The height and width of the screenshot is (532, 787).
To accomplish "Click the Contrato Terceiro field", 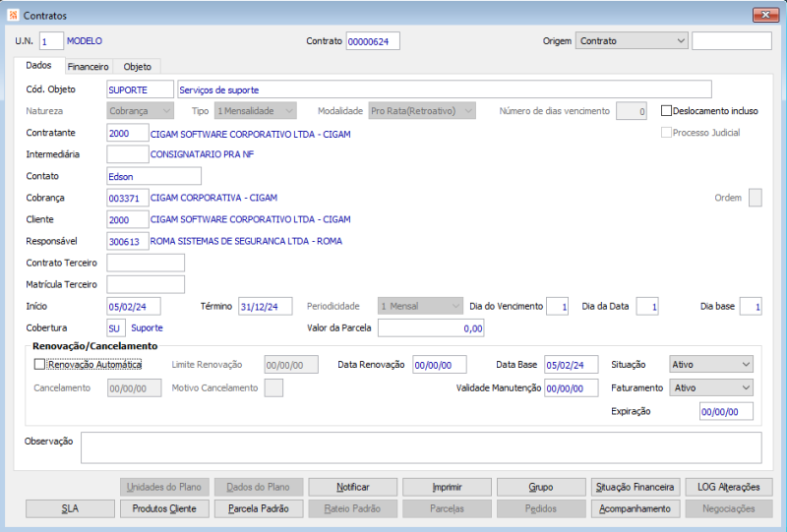I will [x=146, y=263].
